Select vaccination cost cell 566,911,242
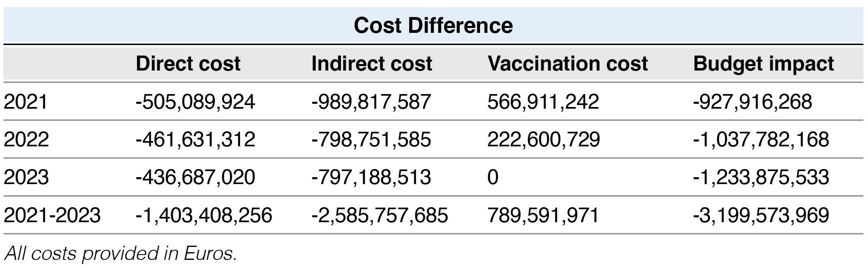Viewport: 868px width, 268px height. pyautogui.click(x=543, y=101)
